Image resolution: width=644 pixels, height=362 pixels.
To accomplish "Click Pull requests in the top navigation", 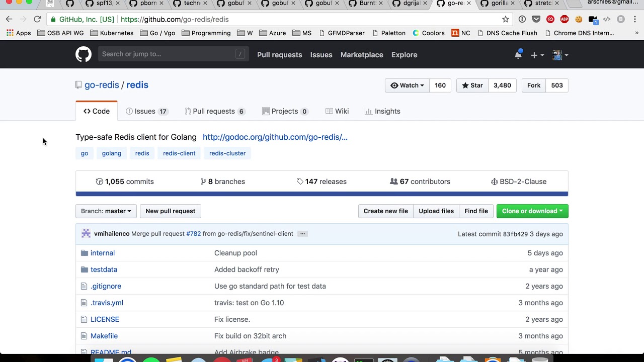I will pos(280,55).
